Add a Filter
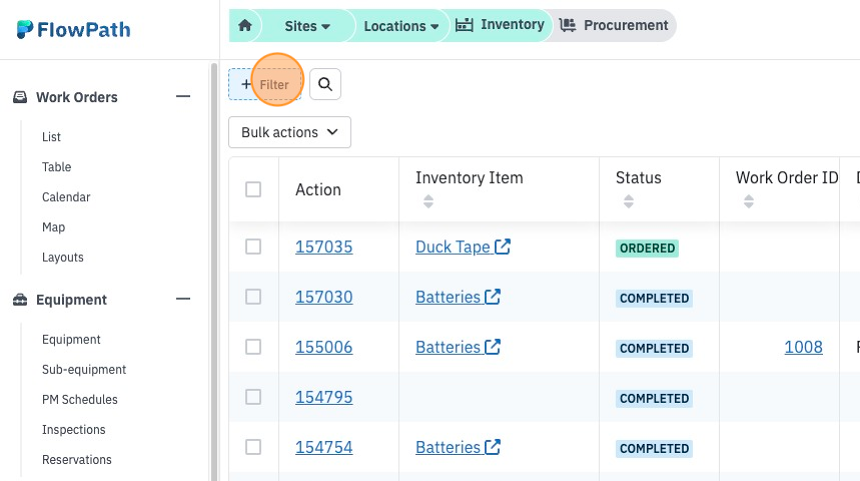 pos(265,84)
